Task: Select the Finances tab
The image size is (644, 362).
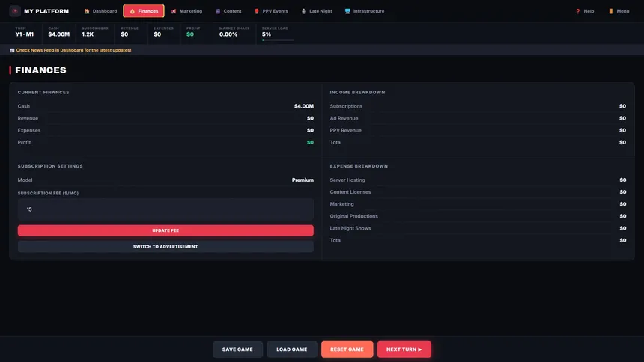Action: click(x=144, y=11)
